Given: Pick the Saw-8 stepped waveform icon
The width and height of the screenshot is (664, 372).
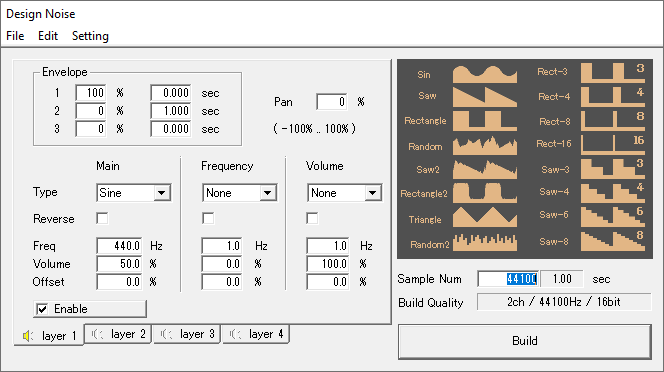Looking at the screenshot, I should coord(613,241).
